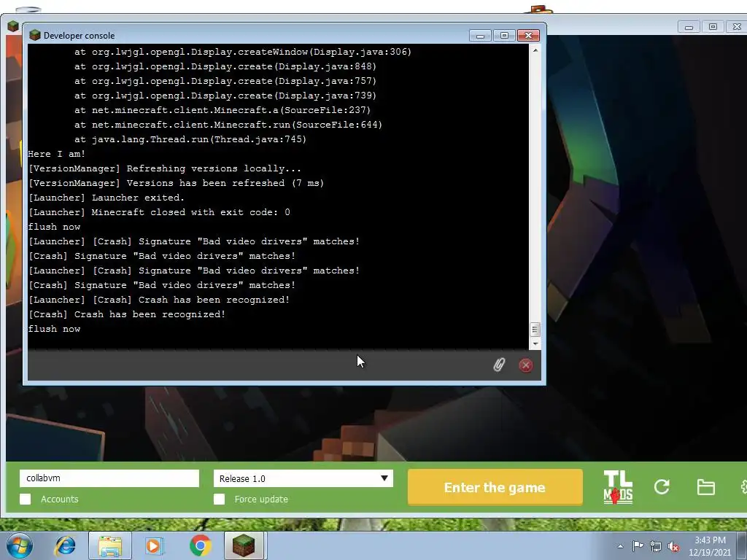Image resolution: width=747 pixels, height=560 pixels.
Task: Click 'java.lang.Thread.run' stack trace line
Action: coord(190,139)
